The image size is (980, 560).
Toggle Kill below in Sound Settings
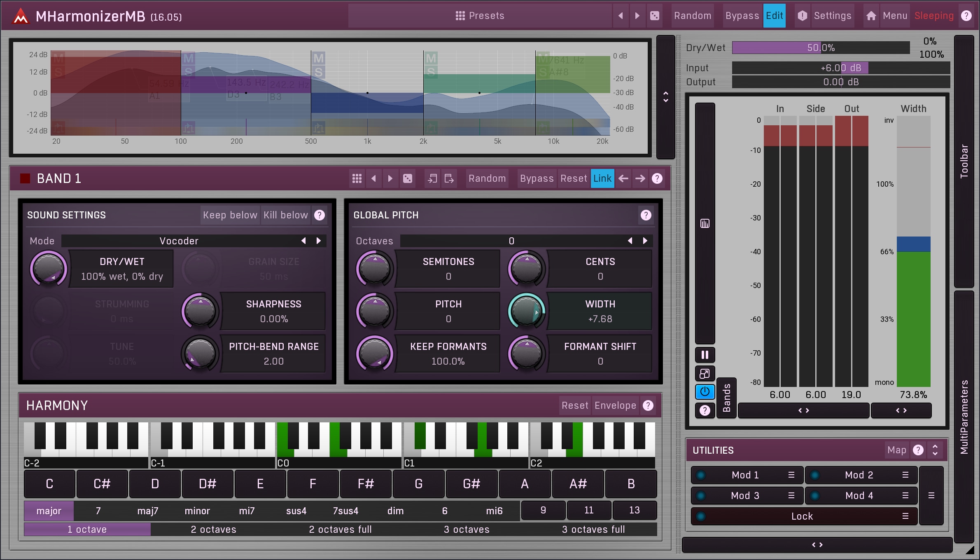[x=285, y=215]
